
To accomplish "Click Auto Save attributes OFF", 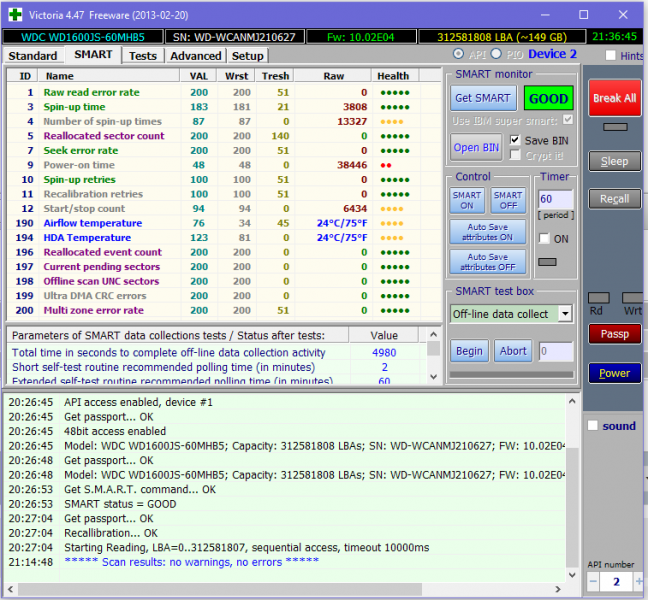I will pyautogui.click(x=487, y=262).
